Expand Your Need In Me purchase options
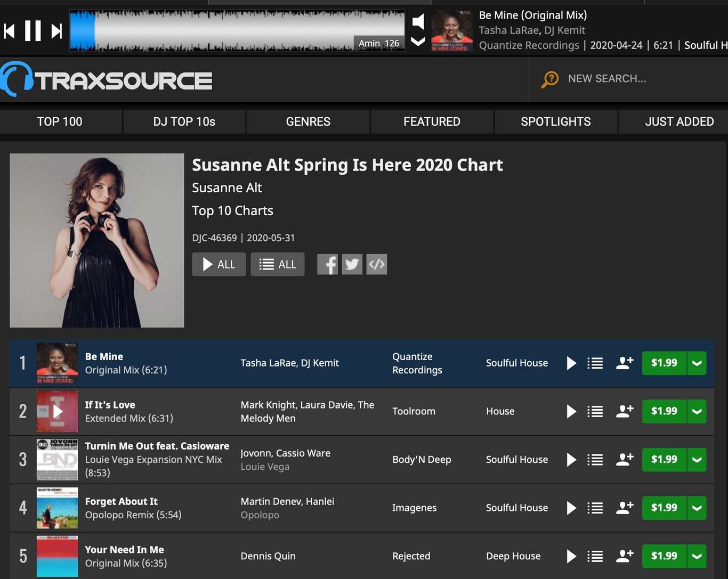This screenshot has width=728, height=579. pyautogui.click(x=697, y=556)
